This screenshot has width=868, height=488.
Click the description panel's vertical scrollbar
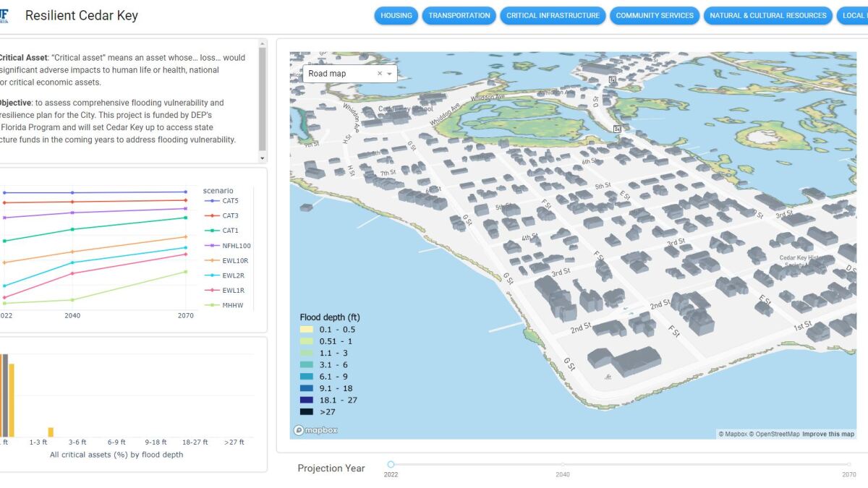point(263,98)
